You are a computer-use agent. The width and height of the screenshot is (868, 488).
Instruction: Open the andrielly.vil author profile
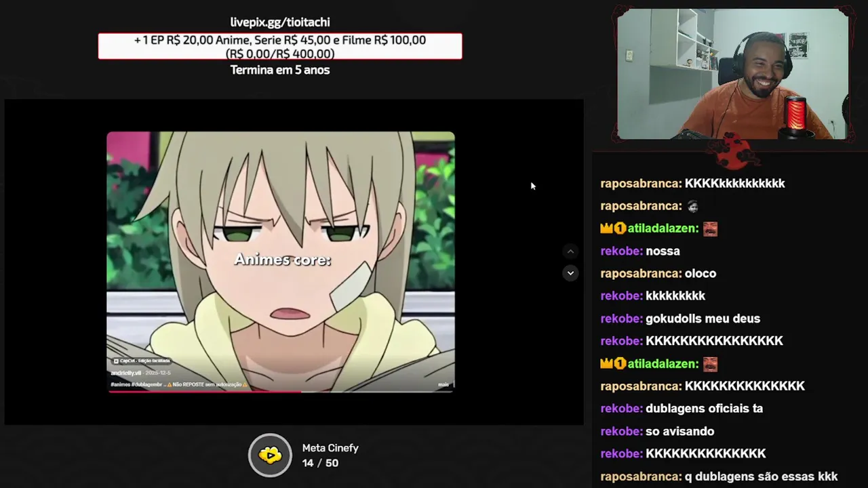(125, 373)
